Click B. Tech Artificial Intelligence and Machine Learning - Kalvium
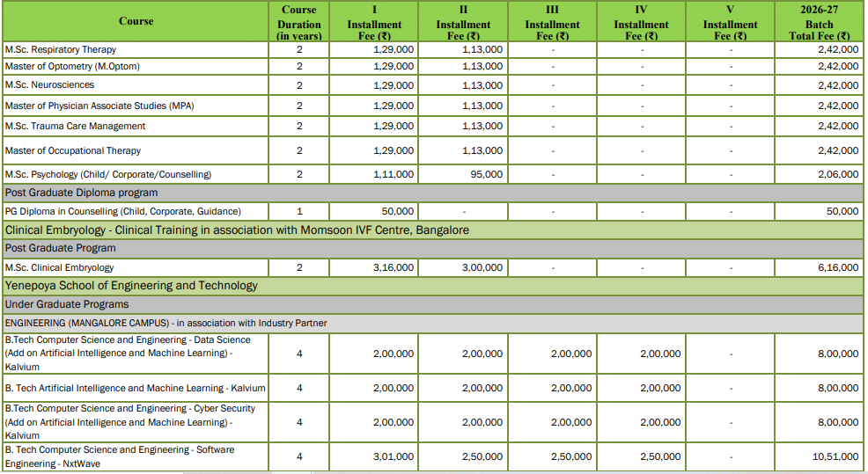Screen dimensions: 868x474 coord(135,388)
